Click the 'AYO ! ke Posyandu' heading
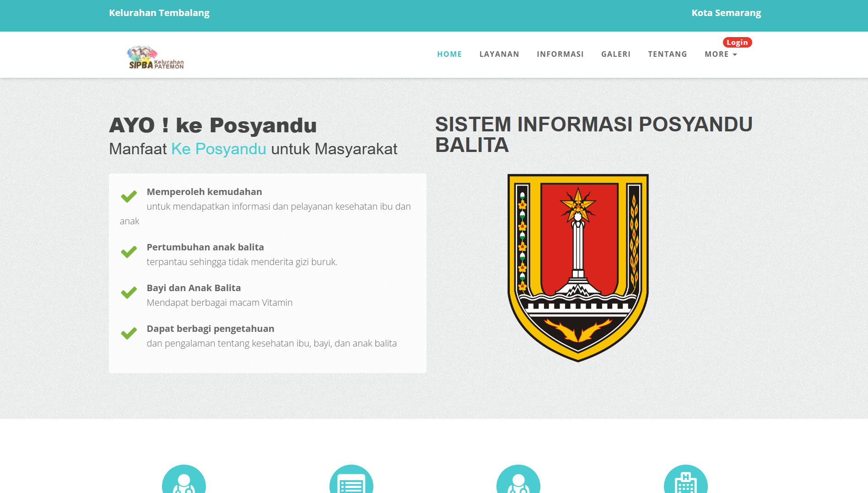 tap(213, 125)
